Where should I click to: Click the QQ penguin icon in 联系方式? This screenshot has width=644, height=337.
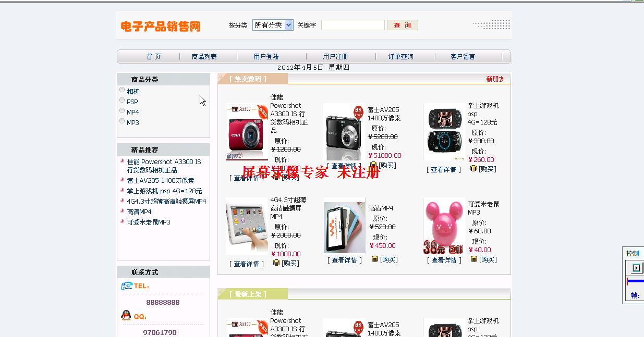[x=126, y=316]
